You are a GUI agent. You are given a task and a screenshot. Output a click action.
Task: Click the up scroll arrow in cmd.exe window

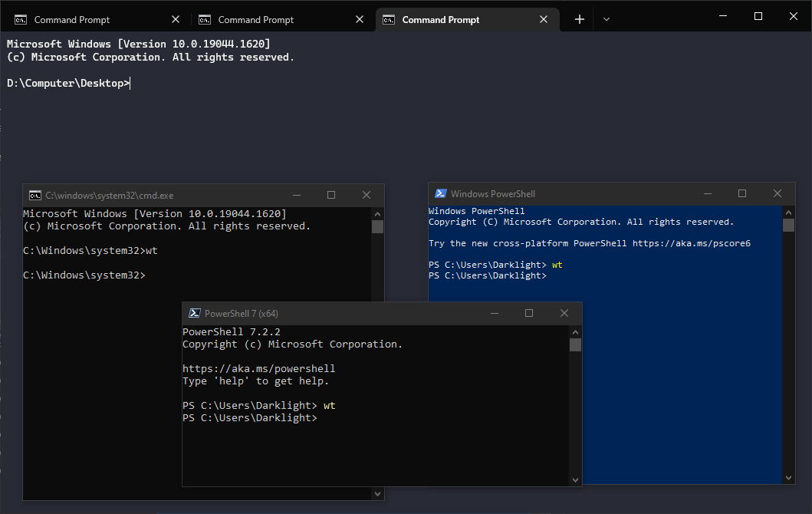377,215
